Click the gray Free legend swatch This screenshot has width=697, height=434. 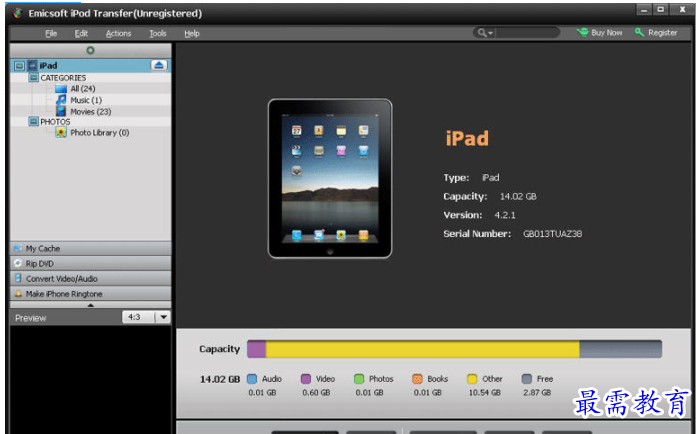pyautogui.click(x=526, y=379)
